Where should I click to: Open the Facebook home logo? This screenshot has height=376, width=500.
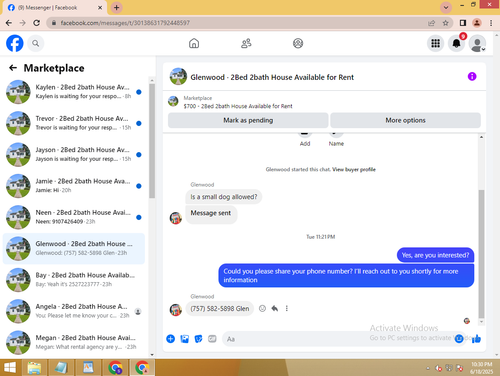click(15, 43)
